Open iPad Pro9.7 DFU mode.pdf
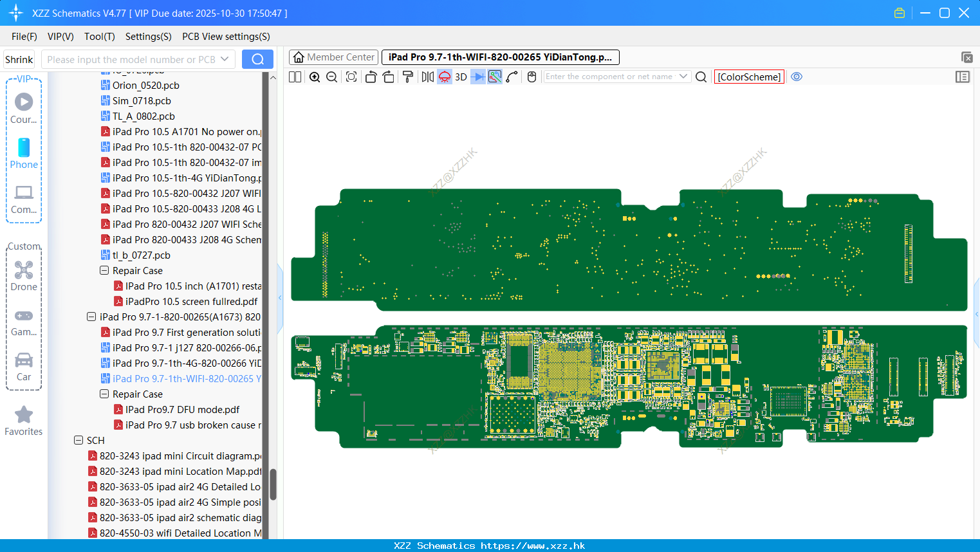 (x=177, y=410)
